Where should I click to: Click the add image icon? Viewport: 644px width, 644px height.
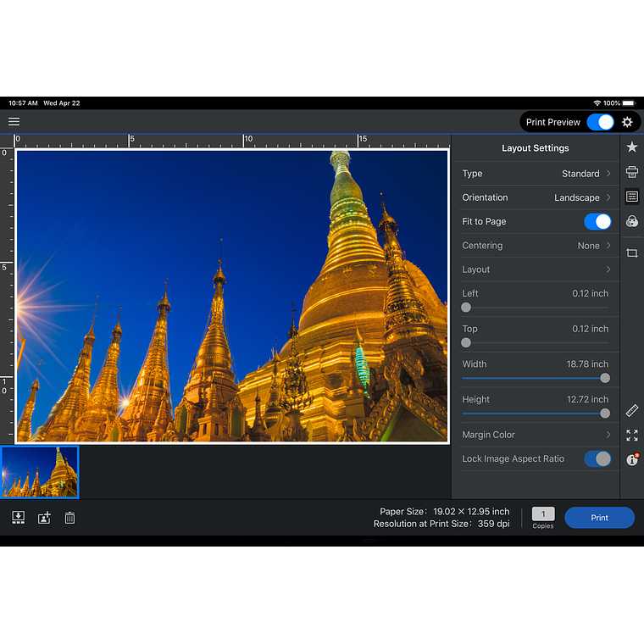click(x=44, y=518)
